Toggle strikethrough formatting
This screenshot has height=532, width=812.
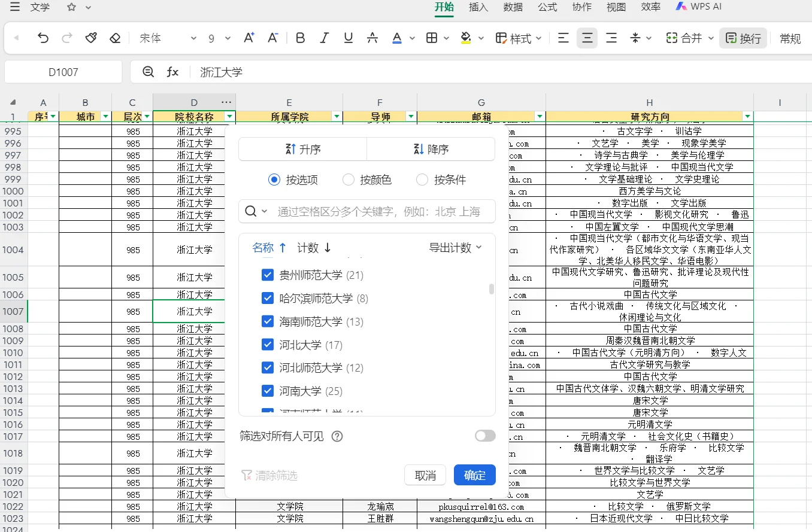point(372,38)
